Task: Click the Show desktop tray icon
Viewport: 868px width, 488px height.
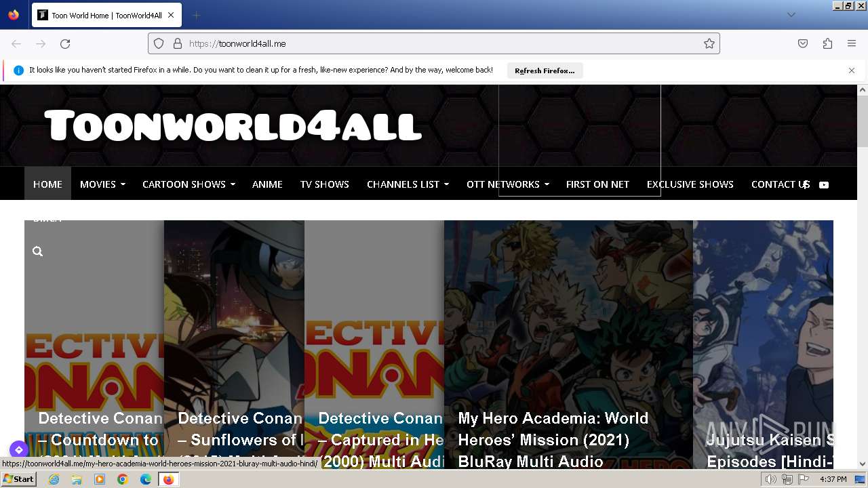Action: click(x=861, y=479)
